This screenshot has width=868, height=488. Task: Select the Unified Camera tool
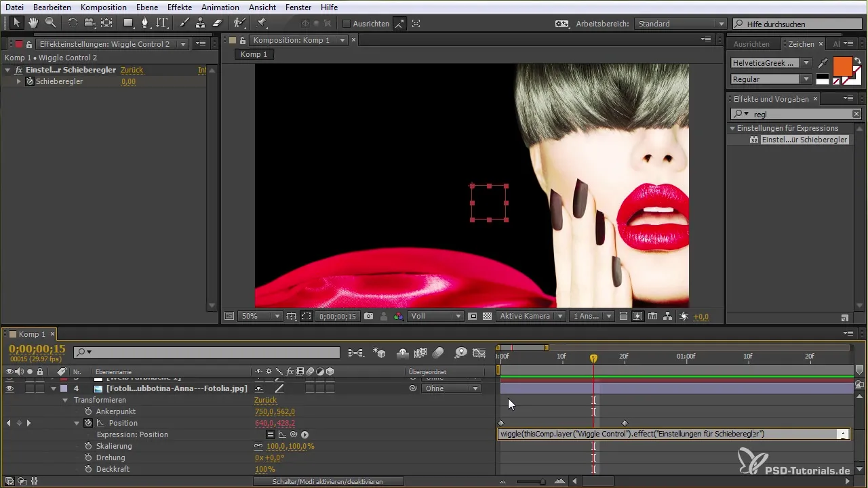click(89, 23)
